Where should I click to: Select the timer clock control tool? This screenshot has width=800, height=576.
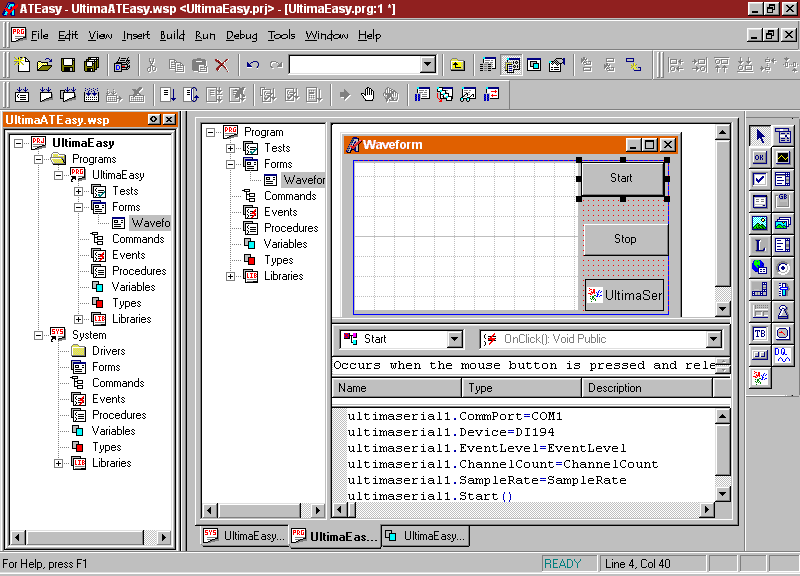click(783, 333)
